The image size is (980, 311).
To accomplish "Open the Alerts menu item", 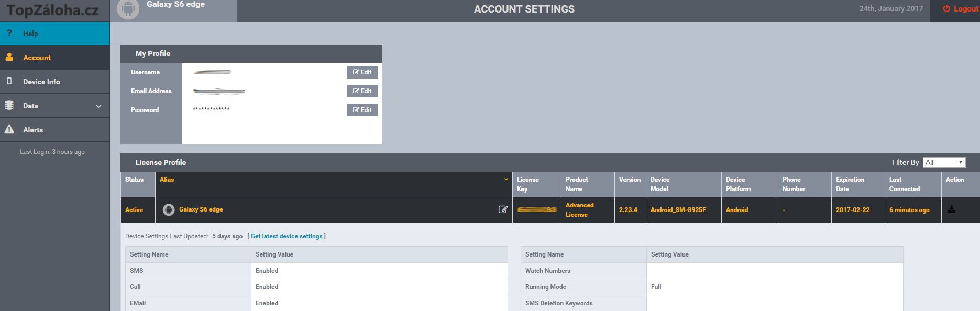I will 33,130.
